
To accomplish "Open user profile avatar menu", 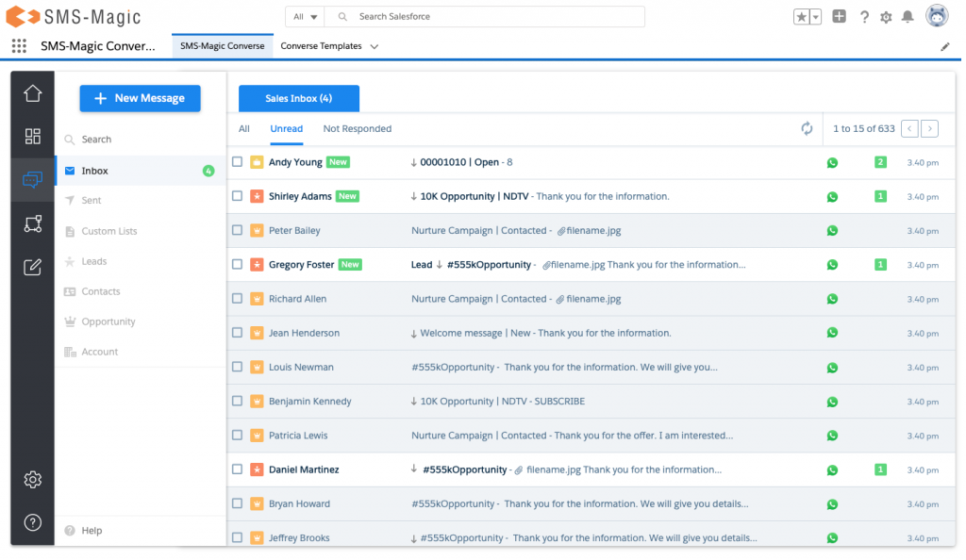I will point(937,16).
